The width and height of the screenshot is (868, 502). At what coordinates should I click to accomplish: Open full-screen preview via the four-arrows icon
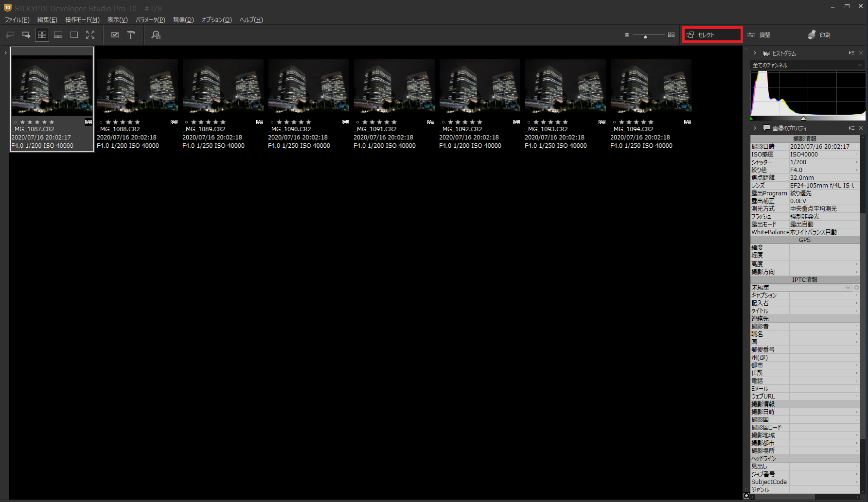pos(90,35)
